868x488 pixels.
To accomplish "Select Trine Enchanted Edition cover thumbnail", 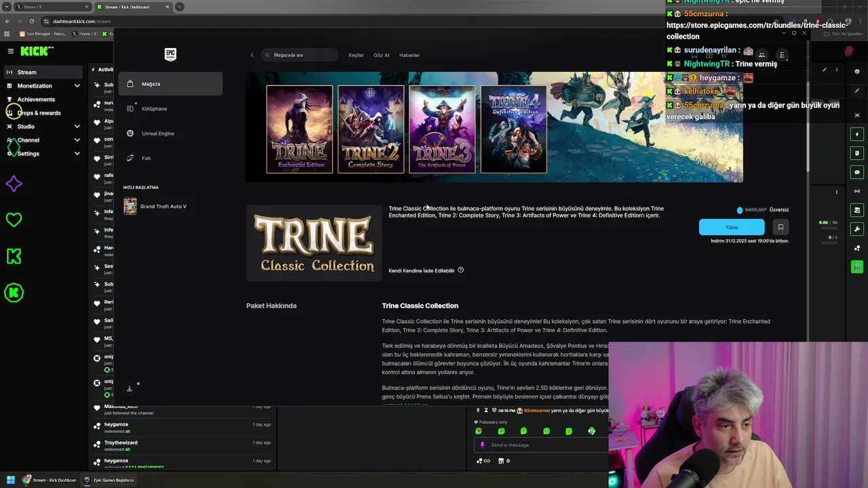I will point(300,129).
